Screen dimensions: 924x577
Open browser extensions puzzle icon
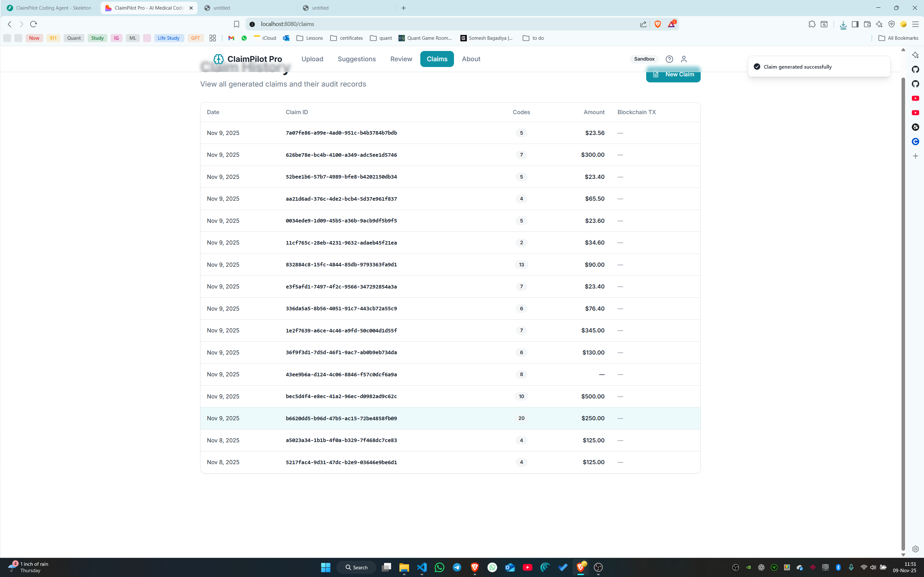point(812,24)
